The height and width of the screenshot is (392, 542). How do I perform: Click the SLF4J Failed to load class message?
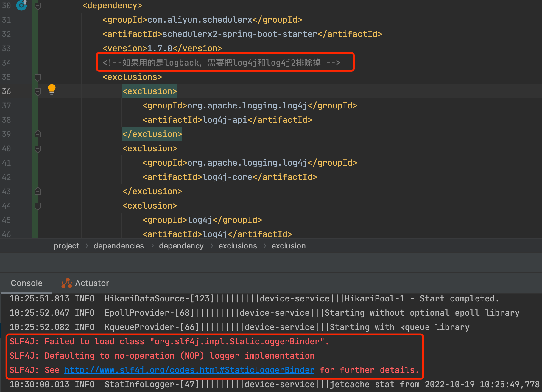point(169,341)
